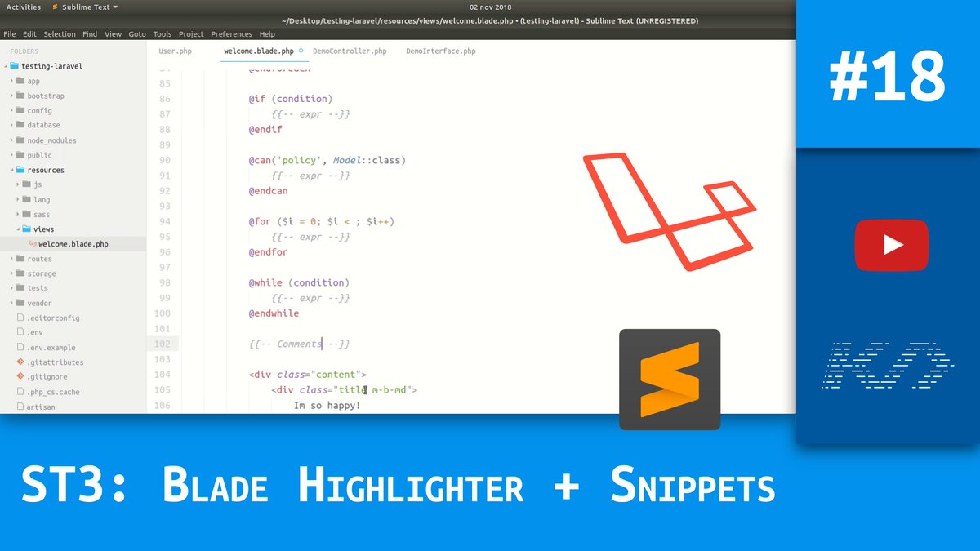Open the Edit menu
The height and width of the screenshot is (551, 980).
29,34
